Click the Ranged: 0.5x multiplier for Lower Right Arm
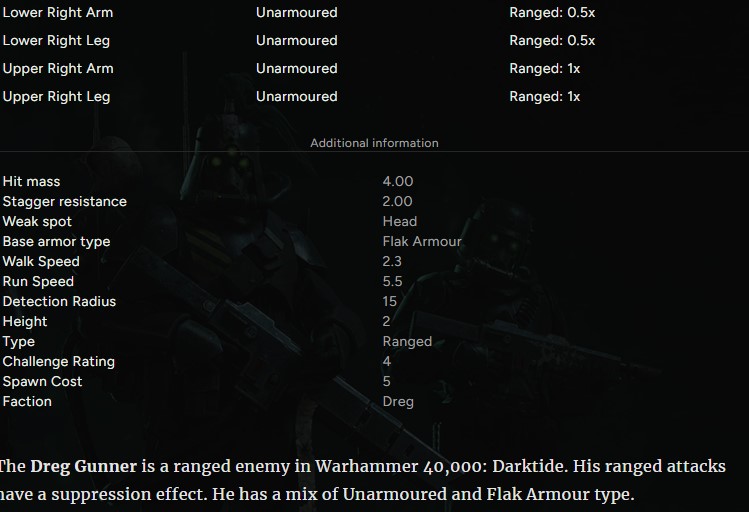The height and width of the screenshot is (512, 749). point(552,12)
